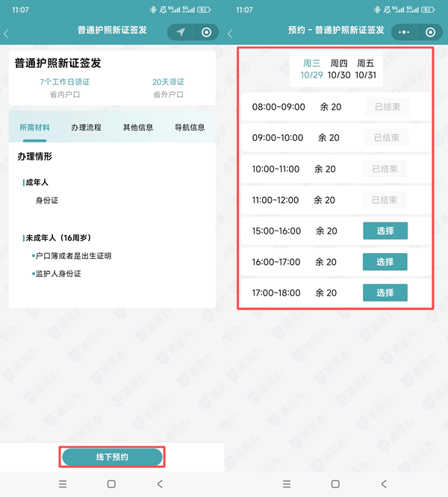The image size is (448, 497).
Task: Click the 线下预约 button
Action: coord(112,457)
